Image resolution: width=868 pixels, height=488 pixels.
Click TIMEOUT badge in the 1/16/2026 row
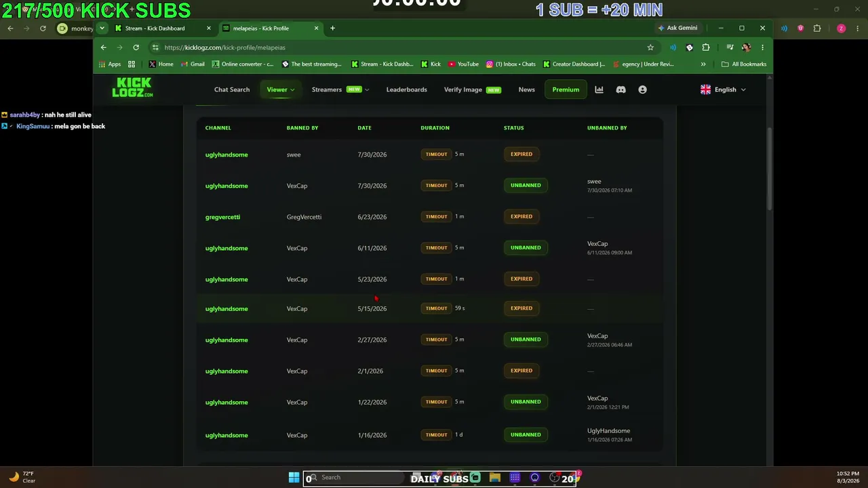click(x=436, y=435)
